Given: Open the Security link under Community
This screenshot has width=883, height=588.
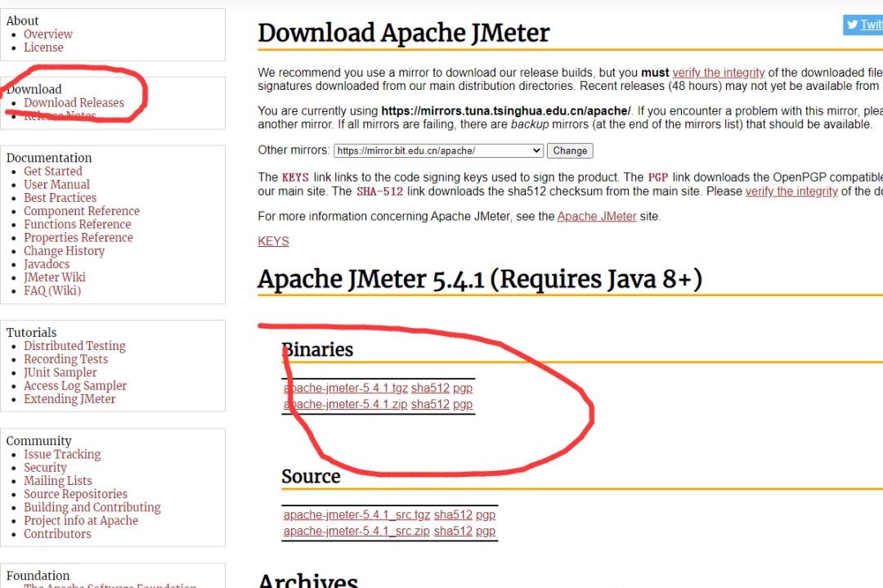Looking at the screenshot, I should pos(45,468).
